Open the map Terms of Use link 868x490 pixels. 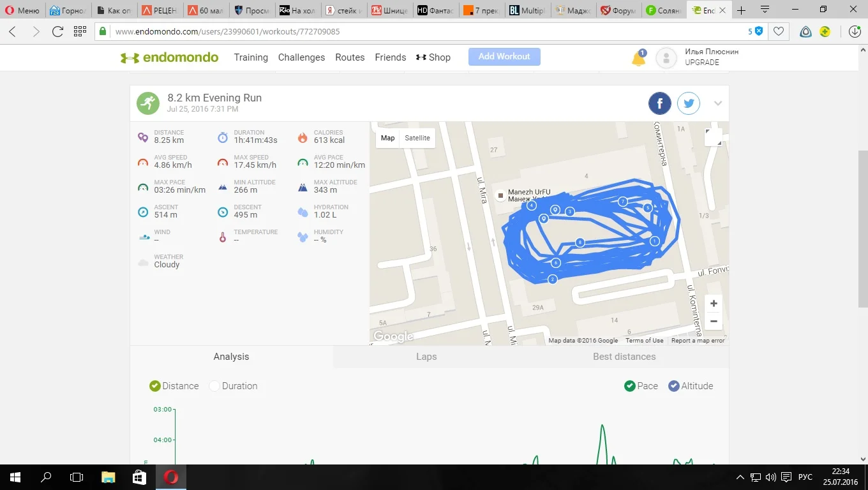[644, 341]
